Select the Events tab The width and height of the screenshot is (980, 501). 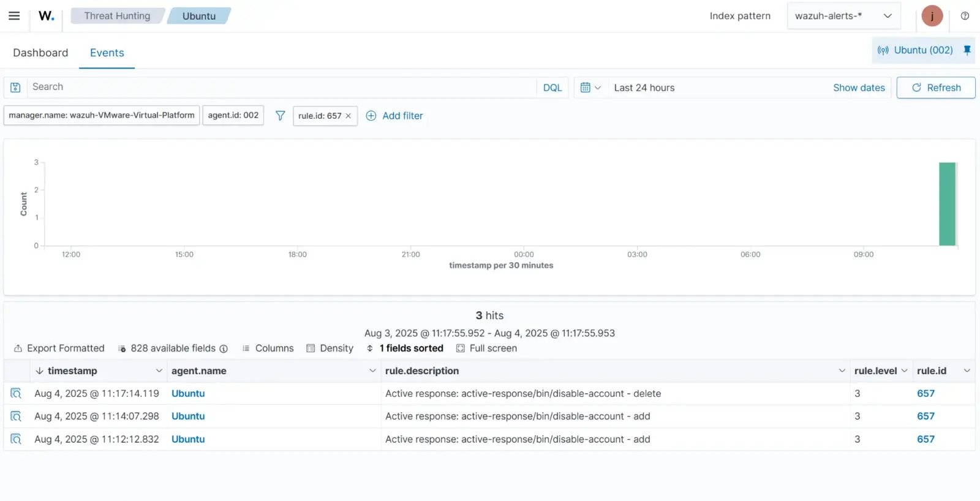click(107, 53)
